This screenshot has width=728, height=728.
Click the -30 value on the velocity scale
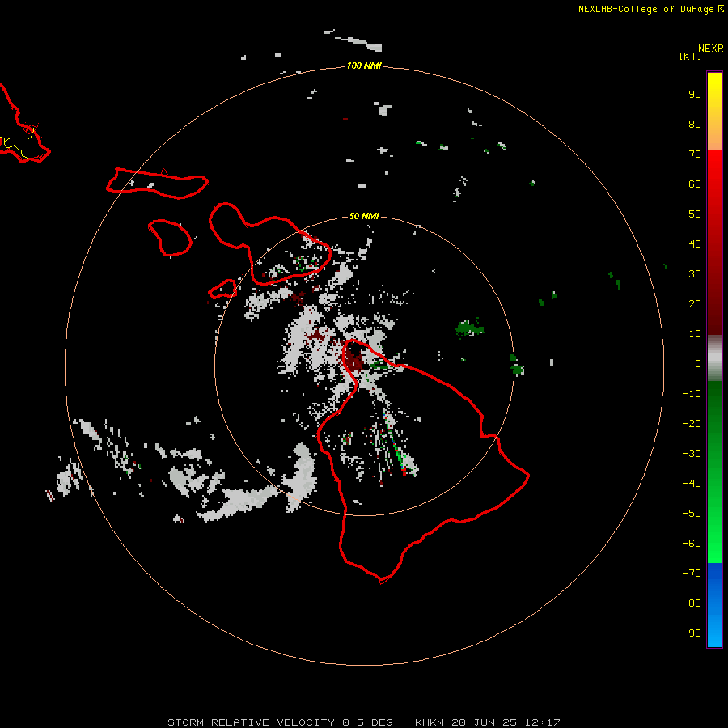click(x=692, y=454)
